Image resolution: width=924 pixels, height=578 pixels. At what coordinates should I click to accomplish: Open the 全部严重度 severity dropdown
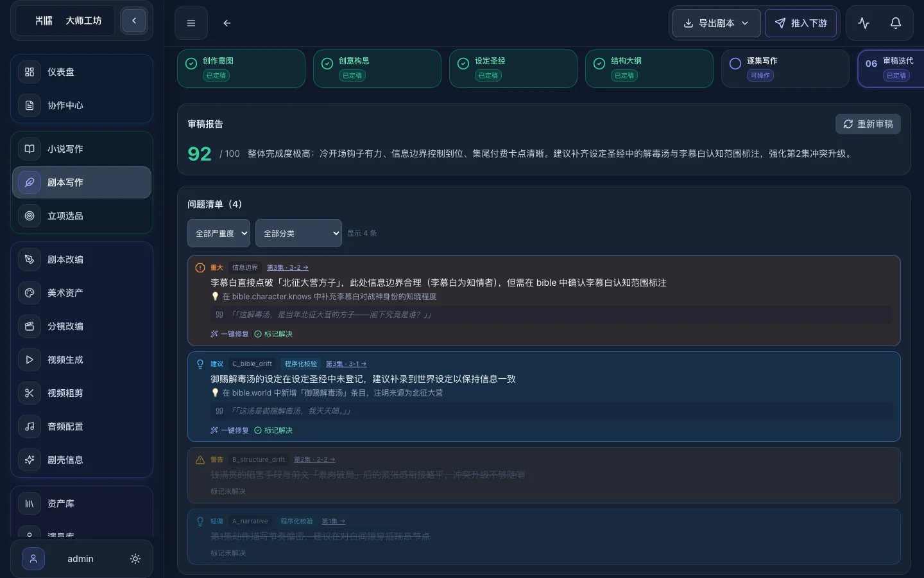click(x=219, y=233)
